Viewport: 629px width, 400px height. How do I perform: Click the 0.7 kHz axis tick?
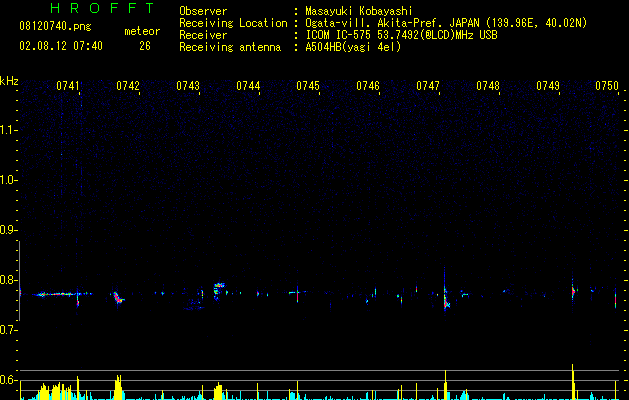click(x=7, y=330)
